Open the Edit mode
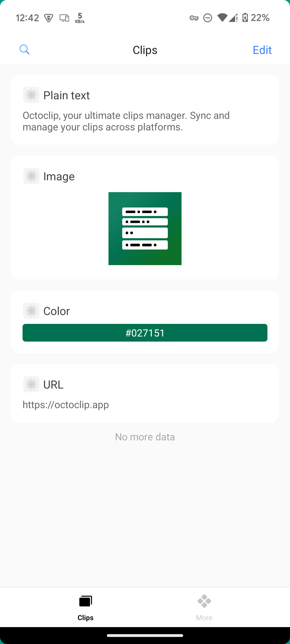 [x=262, y=50]
